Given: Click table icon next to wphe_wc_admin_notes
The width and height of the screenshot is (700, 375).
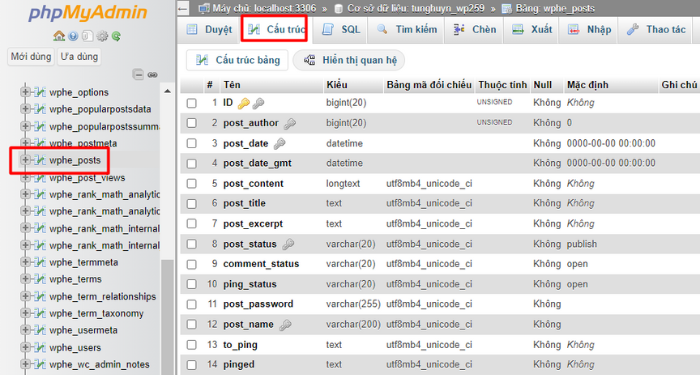Looking at the screenshot, I should [40, 365].
